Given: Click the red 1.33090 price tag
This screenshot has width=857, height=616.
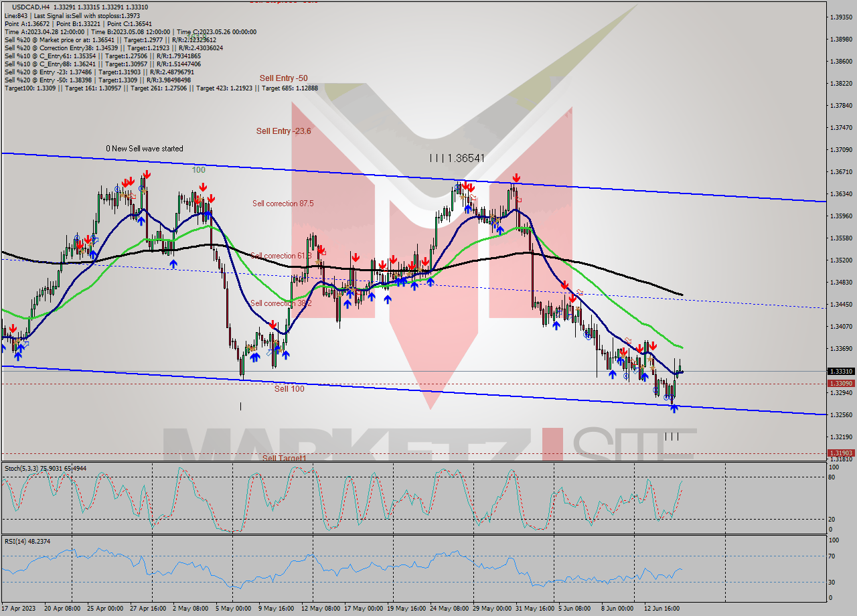Looking at the screenshot, I should pos(840,384).
